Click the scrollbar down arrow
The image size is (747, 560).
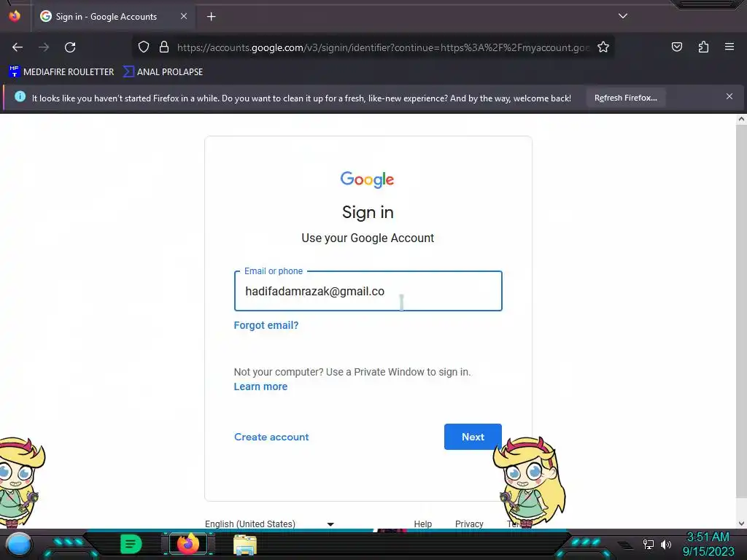pos(741,524)
